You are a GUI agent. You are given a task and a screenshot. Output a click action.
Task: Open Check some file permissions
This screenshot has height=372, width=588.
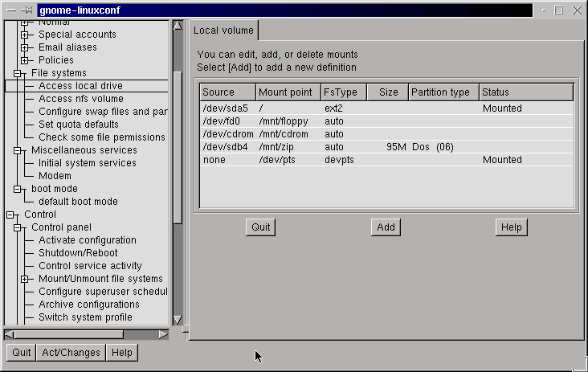coord(102,137)
